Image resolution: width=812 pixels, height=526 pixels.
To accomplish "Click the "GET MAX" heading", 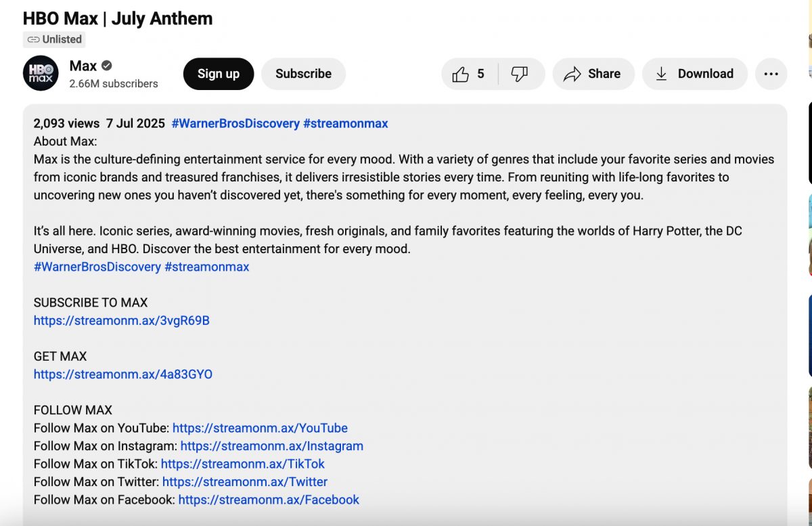I will coord(60,356).
